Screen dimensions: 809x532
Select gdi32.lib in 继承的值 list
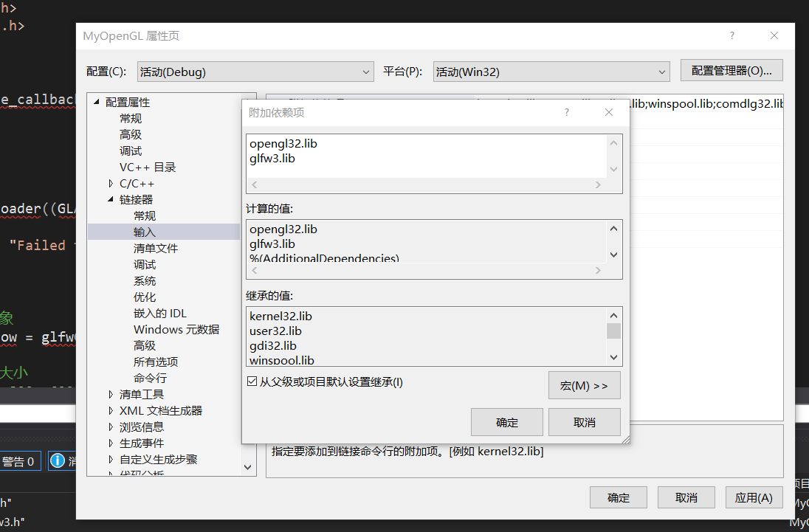coord(273,345)
